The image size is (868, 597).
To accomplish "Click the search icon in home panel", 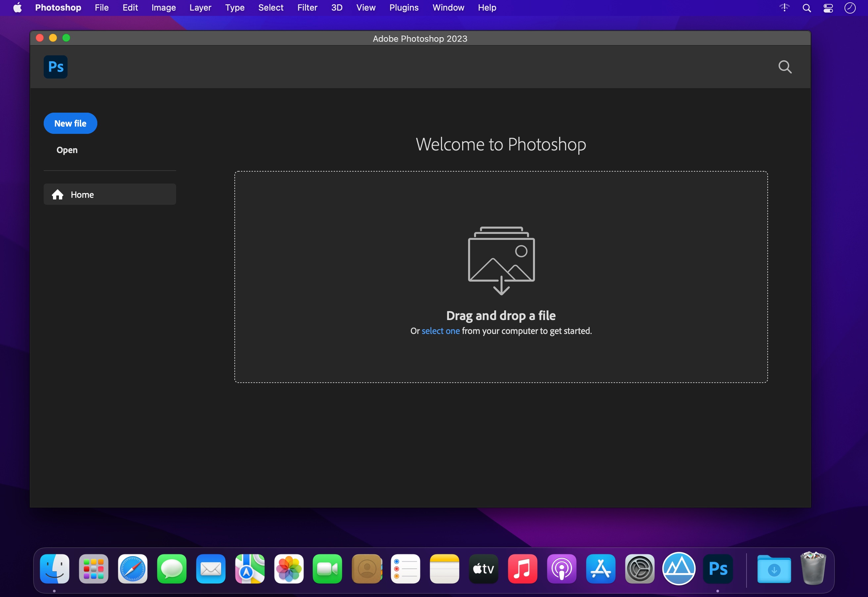I will [785, 66].
